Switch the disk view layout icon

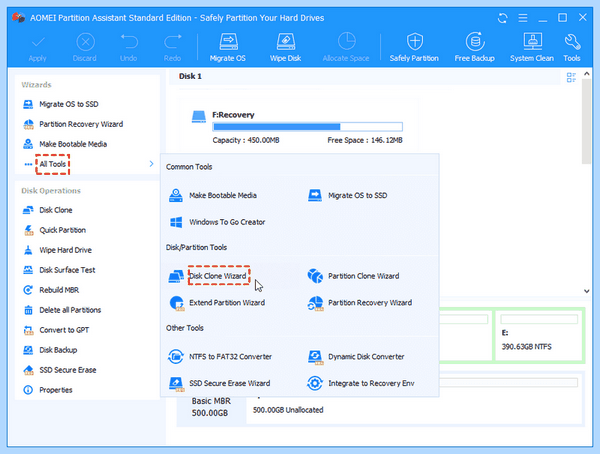tap(571, 77)
